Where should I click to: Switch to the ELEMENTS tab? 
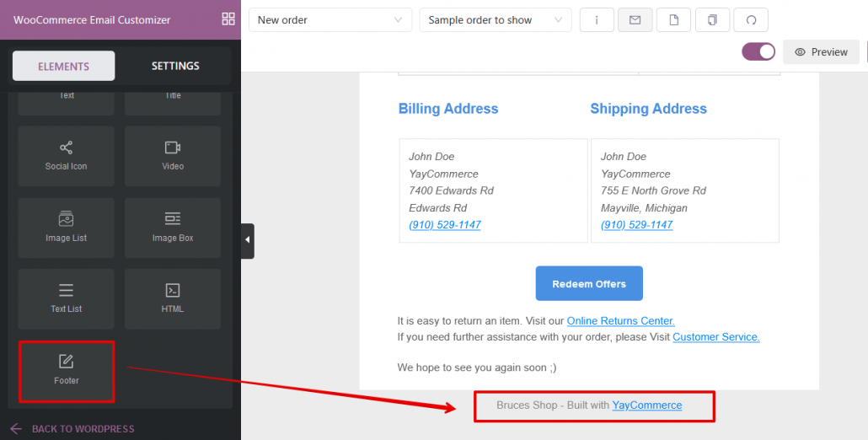64,66
